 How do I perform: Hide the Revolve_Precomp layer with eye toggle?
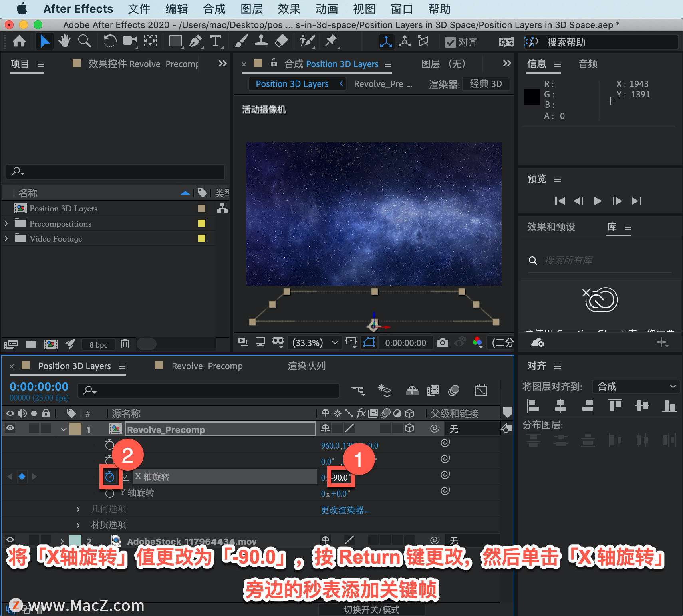[x=10, y=428]
